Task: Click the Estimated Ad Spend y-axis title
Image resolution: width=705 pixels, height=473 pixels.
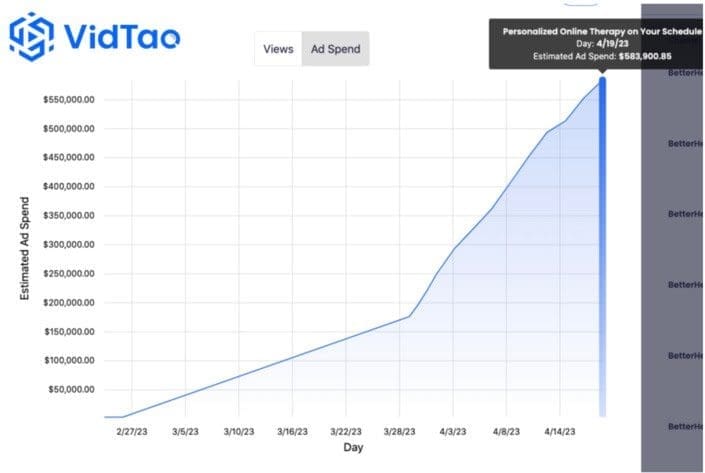Action: pyautogui.click(x=24, y=248)
